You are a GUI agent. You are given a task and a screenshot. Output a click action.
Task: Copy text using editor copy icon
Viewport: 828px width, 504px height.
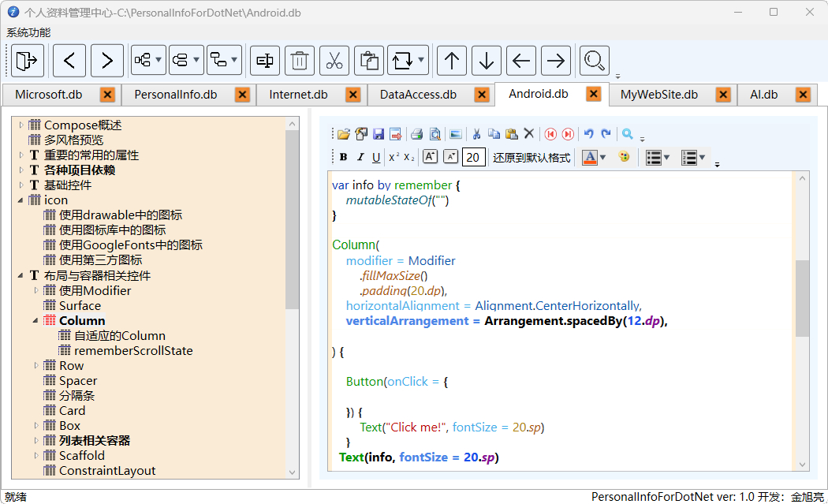[x=494, y=134]
